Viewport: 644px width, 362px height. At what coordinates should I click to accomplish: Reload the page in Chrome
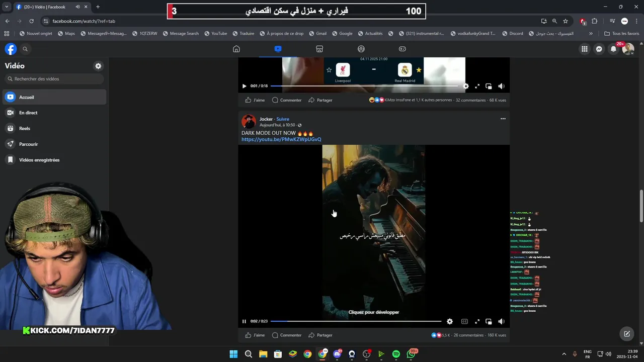31,21
